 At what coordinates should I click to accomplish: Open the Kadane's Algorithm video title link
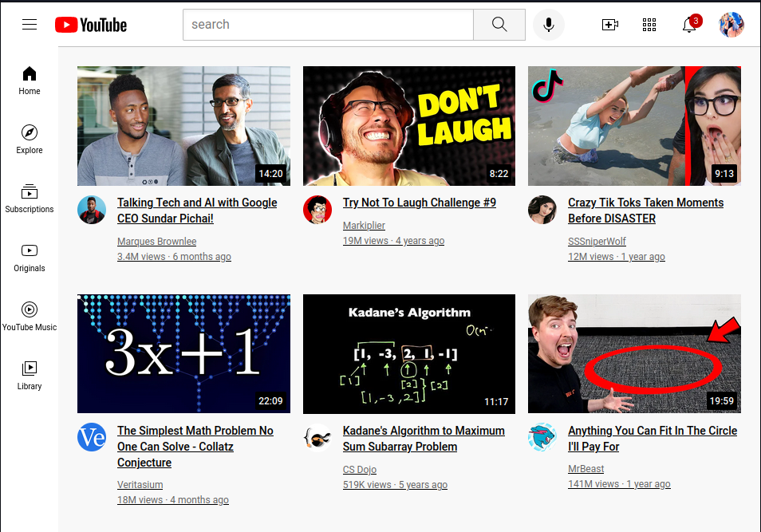click(x=424, y=439)
